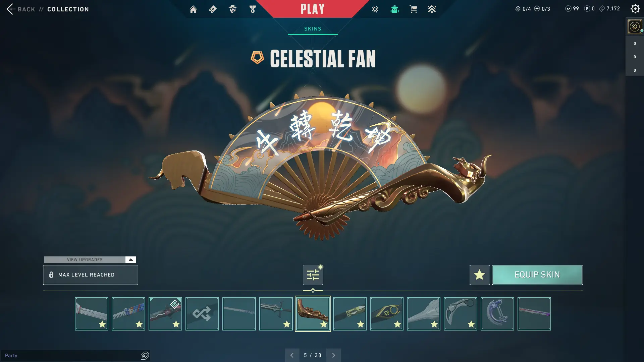Image resolution: width=644 pixels, height=362 pixels.
Task: Select the karambit knife skin thumbnail
Action: click(x=460, y=314)
